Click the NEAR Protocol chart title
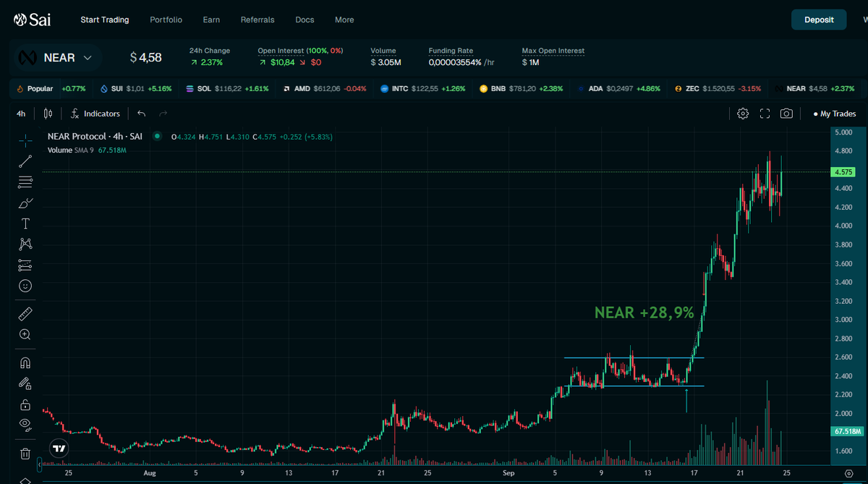The width and height of the screenshot is (868, 484). (x=95, y=136)
